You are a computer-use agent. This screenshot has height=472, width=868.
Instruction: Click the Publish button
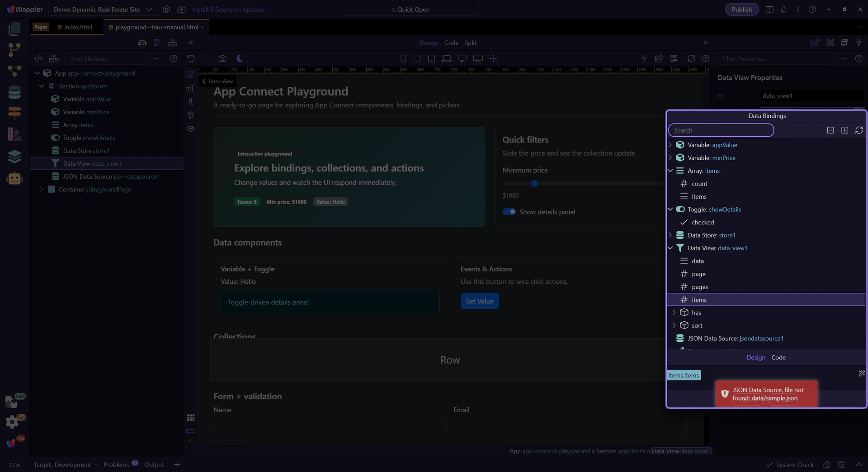coord(741,10)
